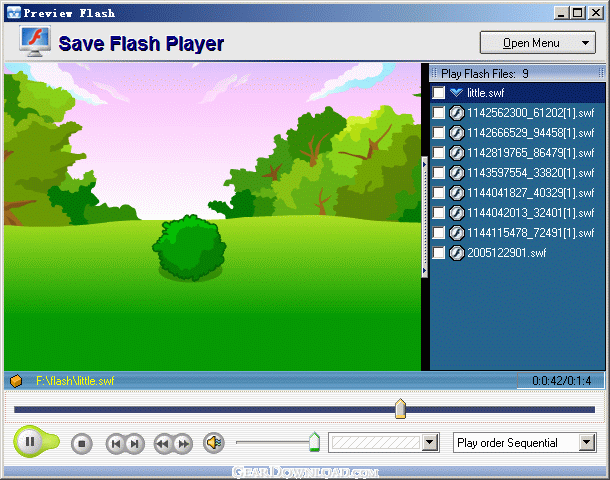The width and height of the screenshot is (610, 480).
Task: Click the Save Flash Player logo icon
Action: (35, 41)
